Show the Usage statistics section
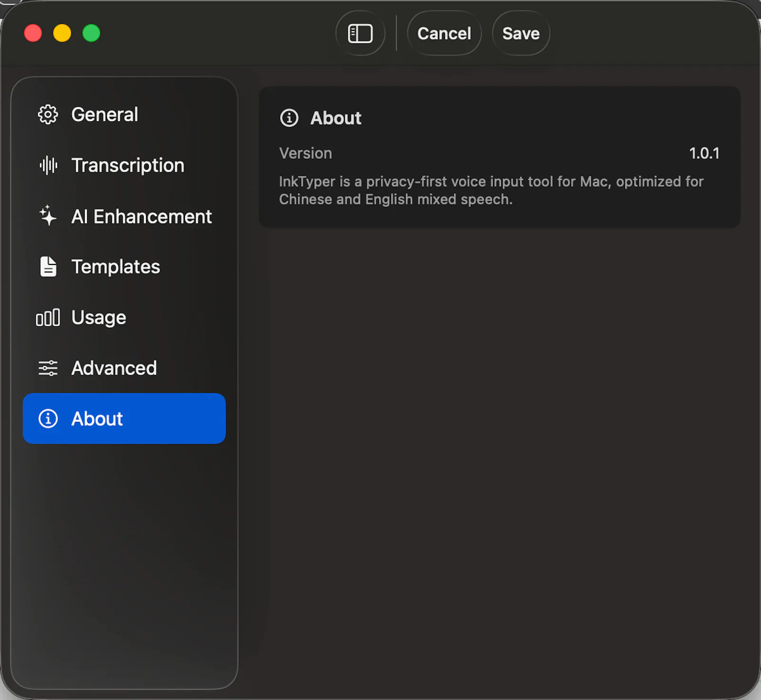Image resolution: width=761 pixels, height=700 pixels. 124,317
